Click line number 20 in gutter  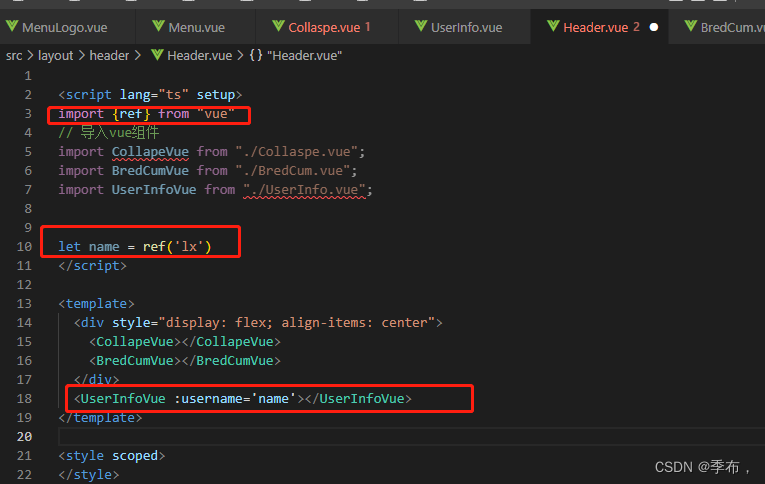[x=24, y=437]
